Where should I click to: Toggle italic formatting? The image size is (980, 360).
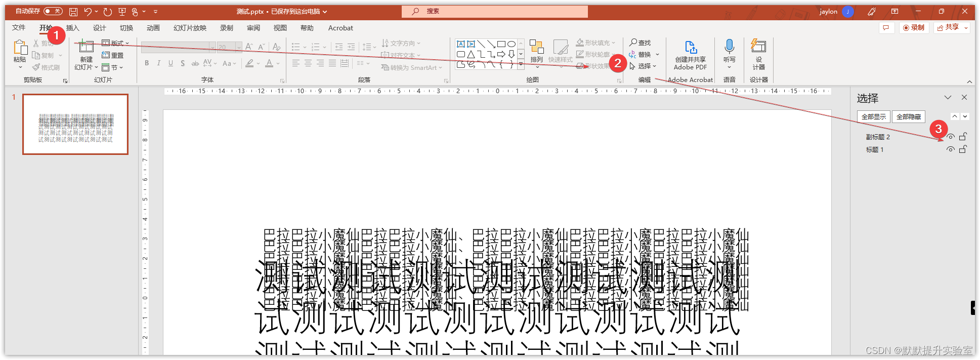[158, 63]
